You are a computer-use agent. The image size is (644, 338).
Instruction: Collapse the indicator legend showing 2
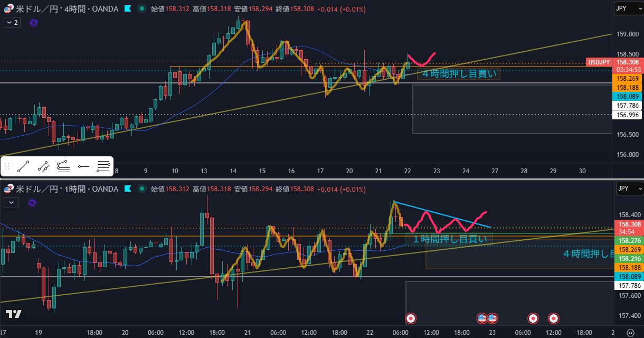click(x=12, y=23)
